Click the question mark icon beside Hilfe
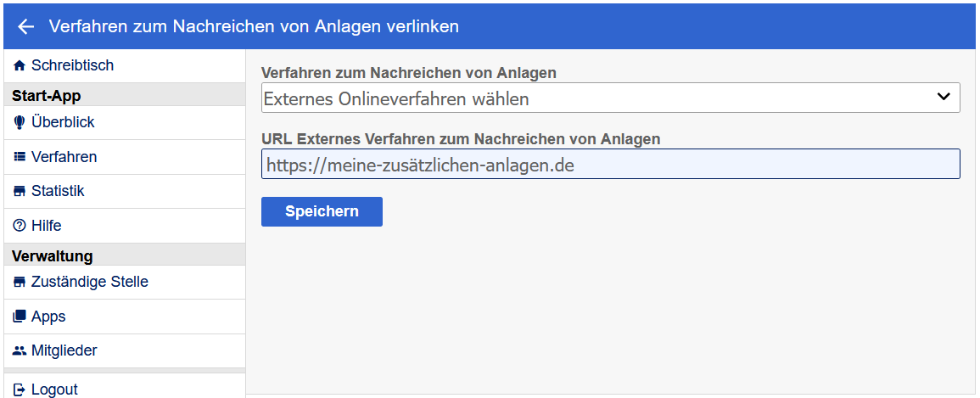 pyautogui.click(x=20, y=226)
